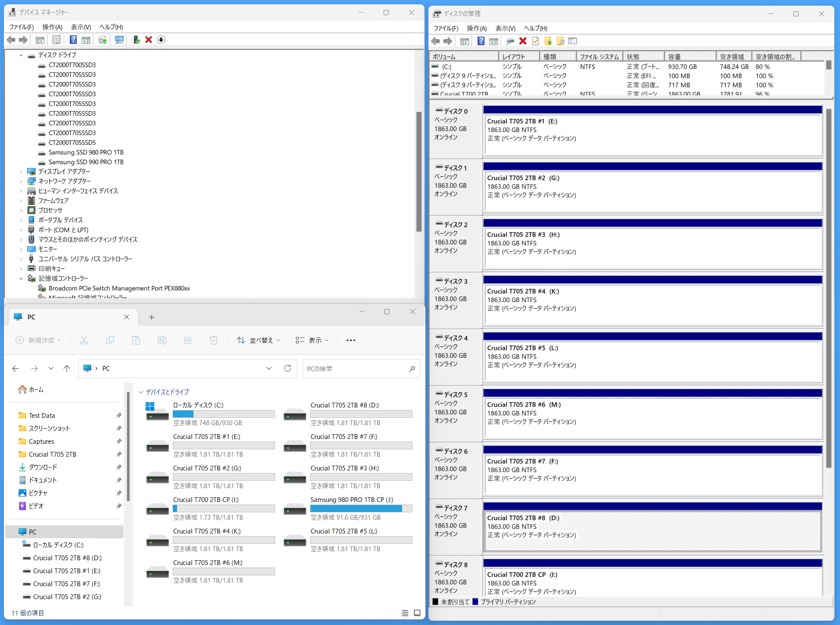The image size is (840, 625).
Task: Click Device Manager vertical scrollbar thumb
Action: tap(418, 172)
